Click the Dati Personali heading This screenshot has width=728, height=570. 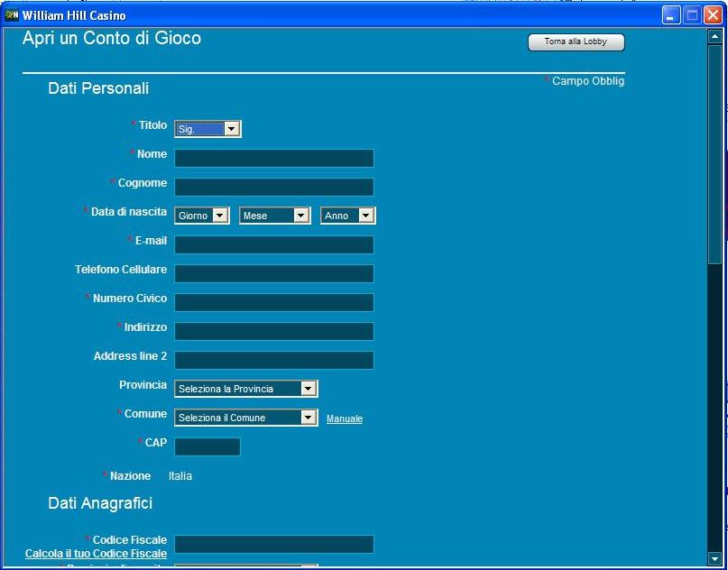coord(98,88)
